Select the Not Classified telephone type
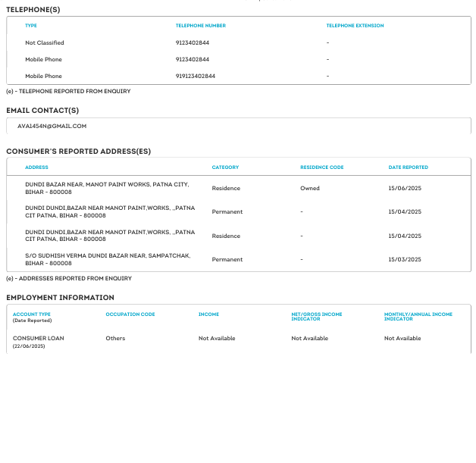This screenshot has width=476, height=463. (x=45, y=43)
